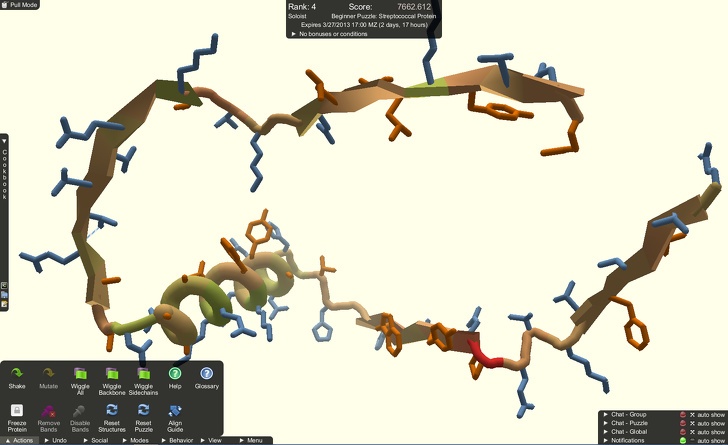728x445 pixels.
Task: Open the Behavior menu
Action: 177,440
